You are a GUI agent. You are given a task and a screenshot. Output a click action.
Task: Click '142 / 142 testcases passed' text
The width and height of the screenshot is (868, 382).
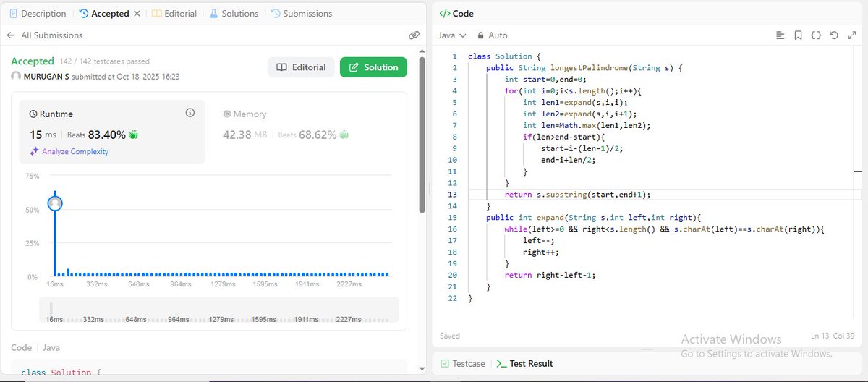click(105, 61)
